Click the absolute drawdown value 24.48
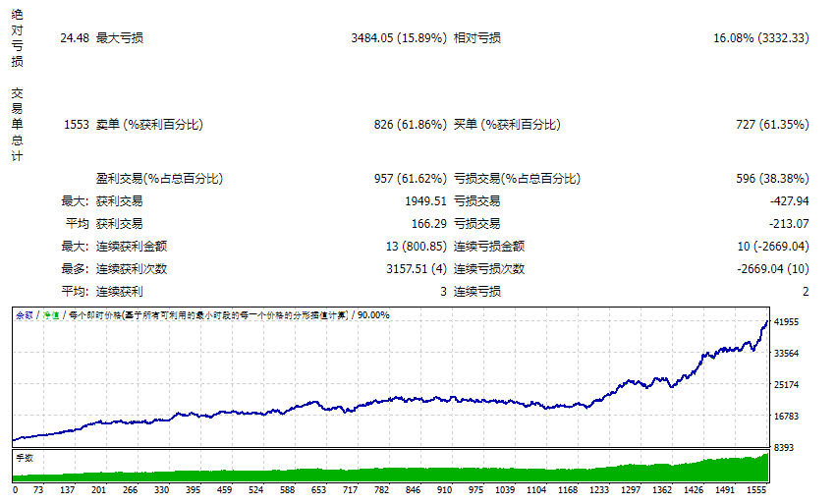The image size is (836, 504). point(75,38)
